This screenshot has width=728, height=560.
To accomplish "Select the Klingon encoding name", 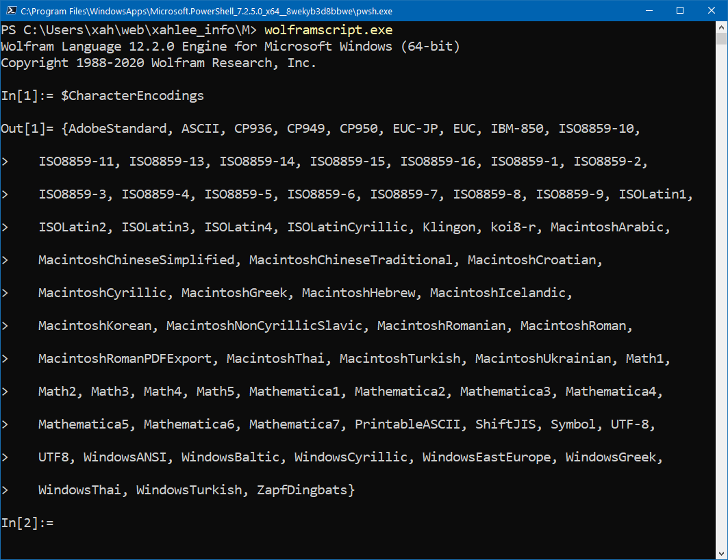I will [x=449, y=227].
